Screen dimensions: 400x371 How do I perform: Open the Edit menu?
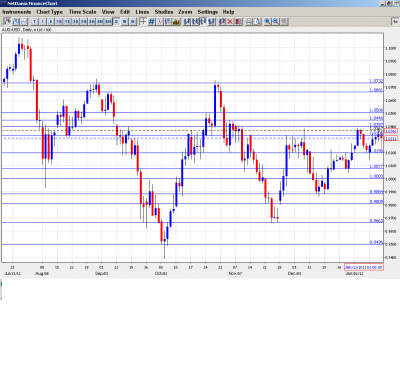pyautogui.click(x=125, y=12)
